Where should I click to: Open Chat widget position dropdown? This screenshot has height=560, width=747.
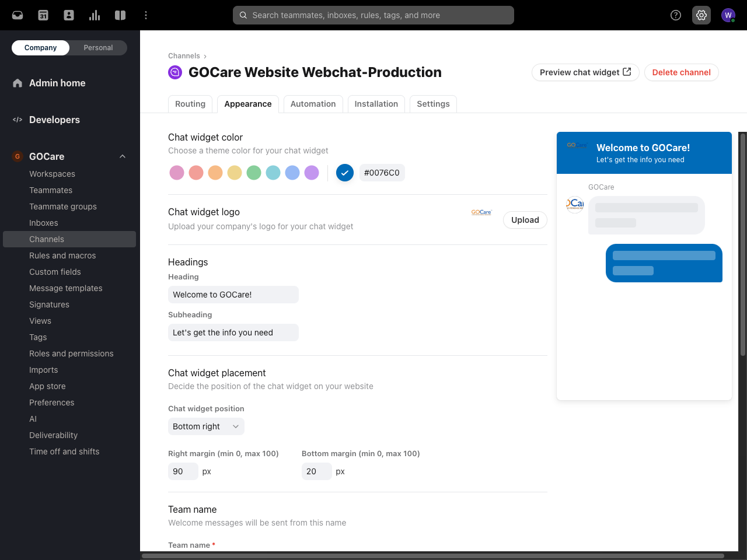[206, 426]
